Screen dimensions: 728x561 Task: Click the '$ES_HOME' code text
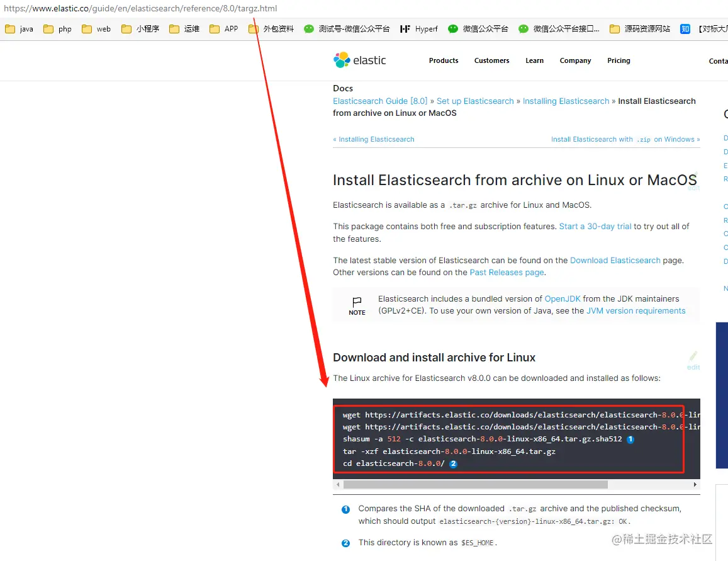click(477, 543)
